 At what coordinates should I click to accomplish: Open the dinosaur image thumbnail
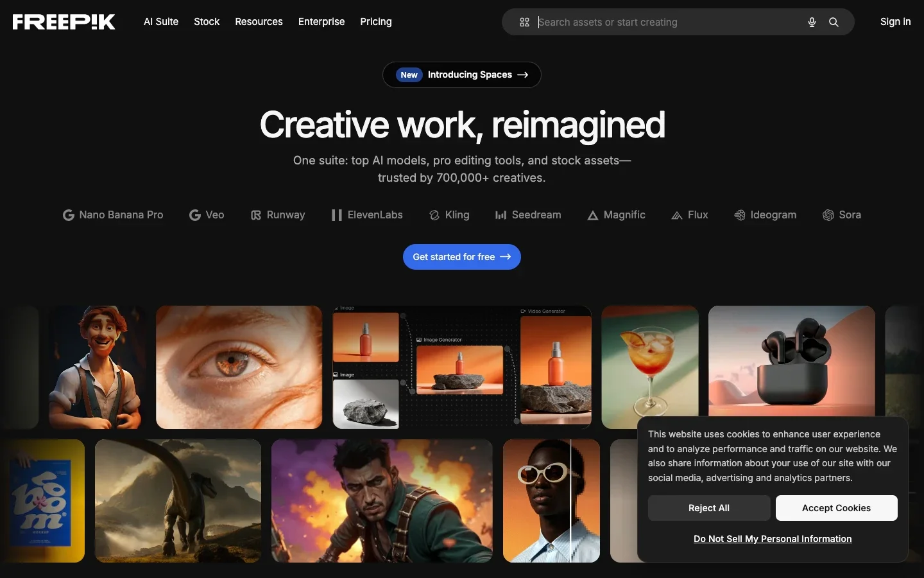click(178, 501)
